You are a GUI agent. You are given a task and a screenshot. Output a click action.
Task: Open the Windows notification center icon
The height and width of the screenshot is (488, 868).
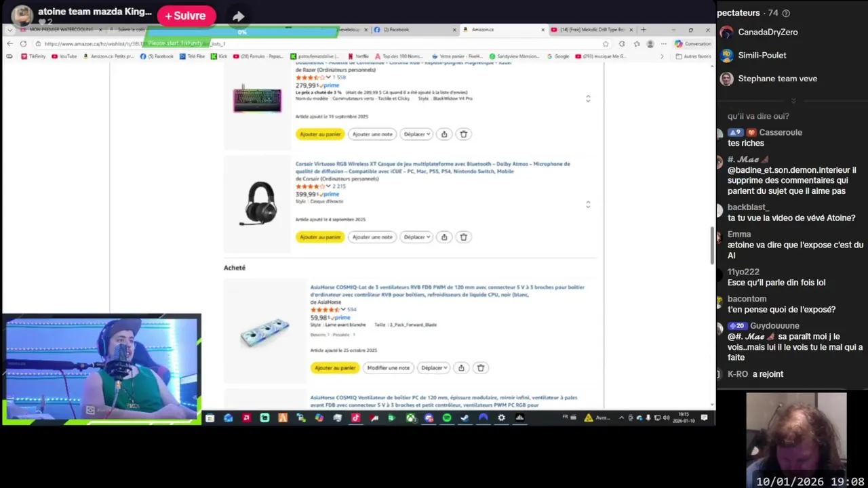[705, 418]
